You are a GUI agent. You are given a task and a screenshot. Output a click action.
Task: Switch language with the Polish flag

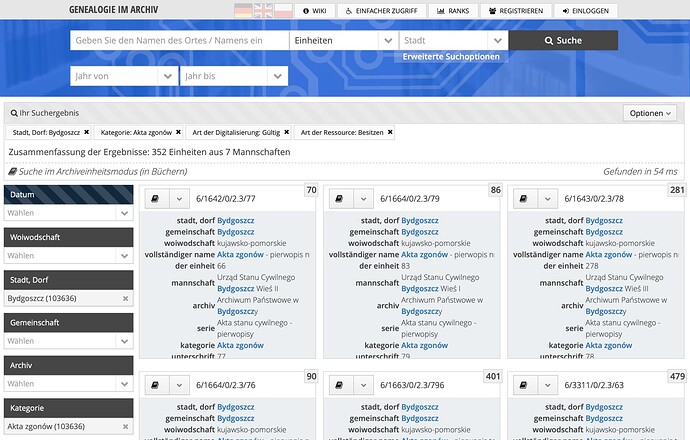[x=283, y=11]
